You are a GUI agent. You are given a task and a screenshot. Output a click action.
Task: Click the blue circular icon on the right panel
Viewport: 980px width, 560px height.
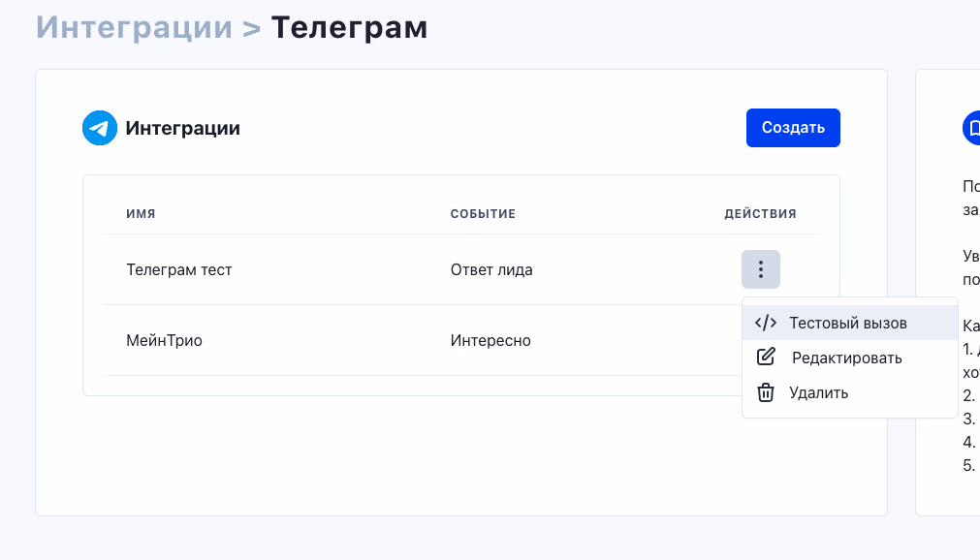[x=972, y=127]
